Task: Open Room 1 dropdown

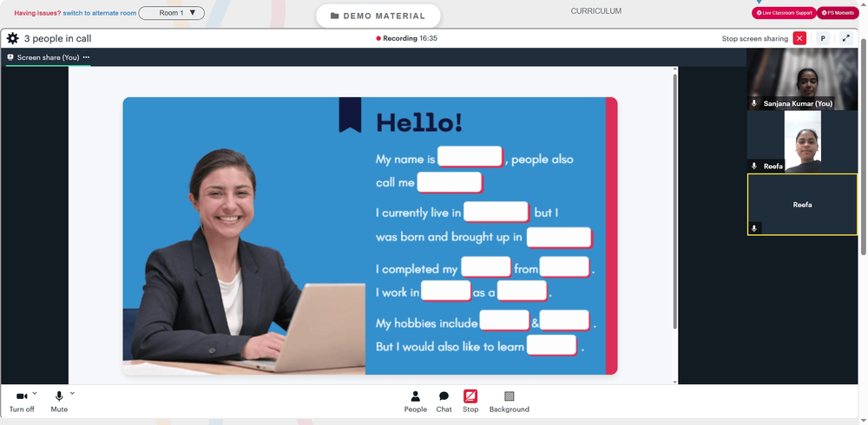Action: pyautogui.click(x=172, y=13)
